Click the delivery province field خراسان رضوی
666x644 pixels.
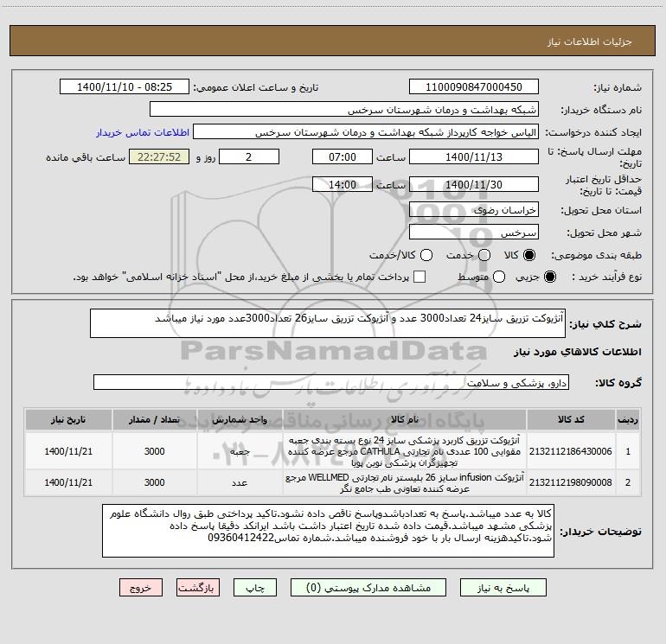coord(474,210)
